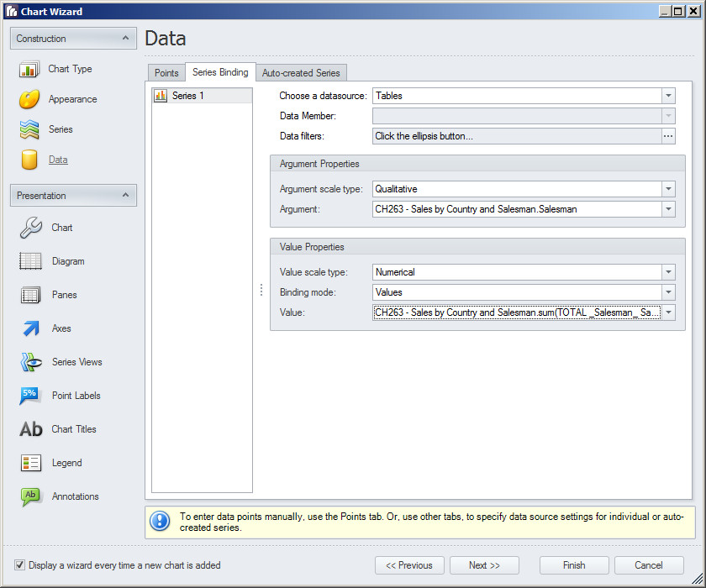The image size is (706, 588).
Task: Open the Data Member dropdown arrow
Action: click(668, 116)
